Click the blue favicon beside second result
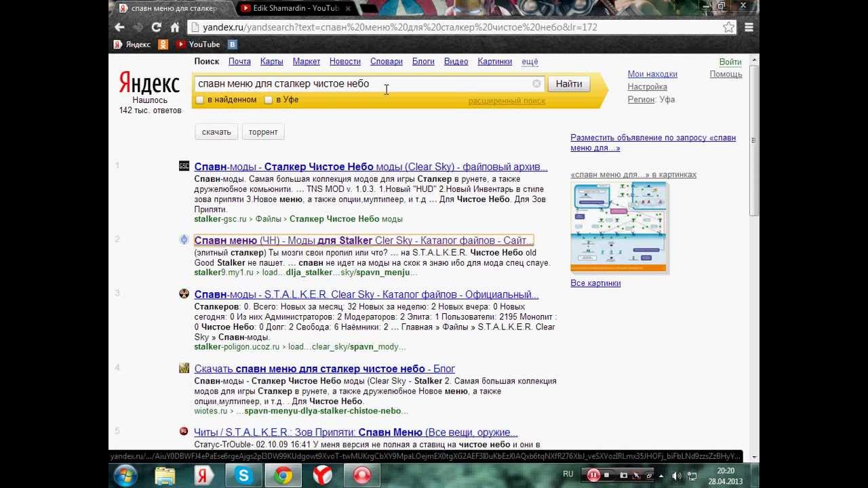Image resolution: width=868 pixels, height=488 pixels. 184,239
